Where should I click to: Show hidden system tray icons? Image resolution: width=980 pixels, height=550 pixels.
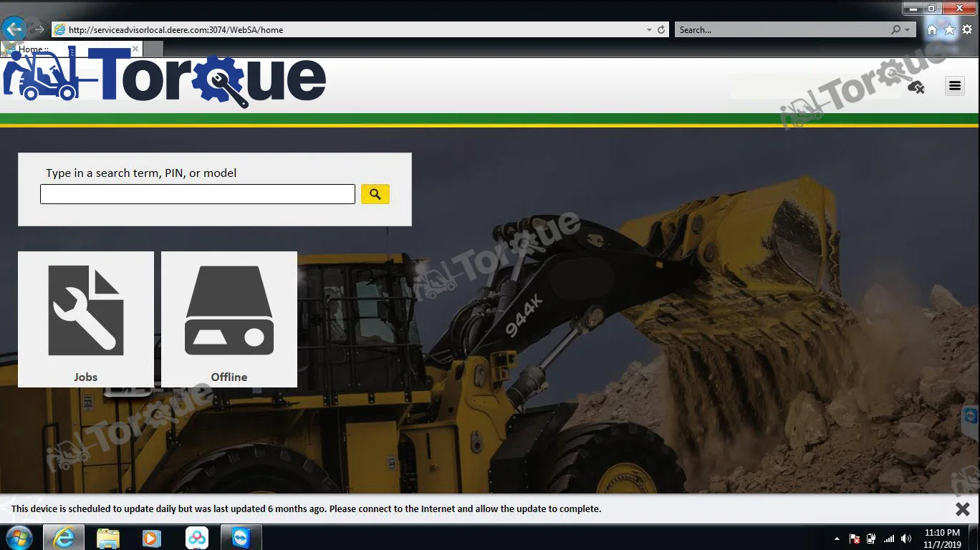(837, 539)
